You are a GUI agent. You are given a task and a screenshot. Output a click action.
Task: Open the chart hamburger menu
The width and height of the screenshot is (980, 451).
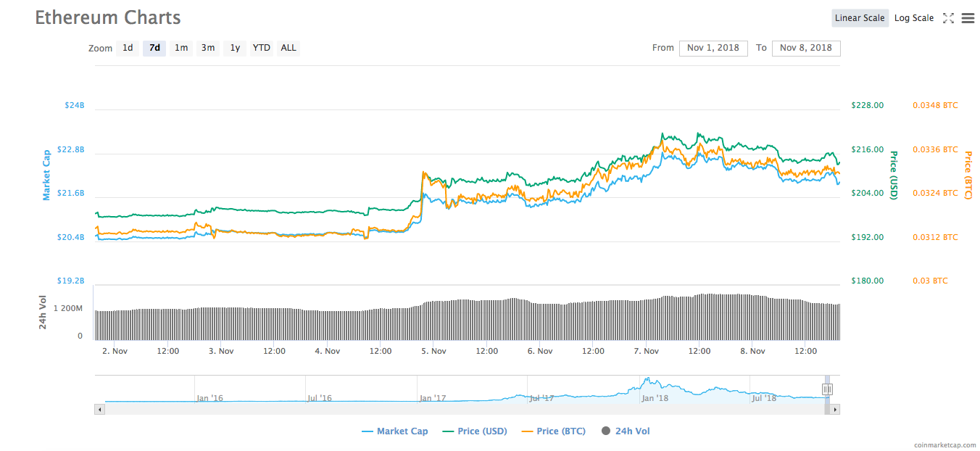tap(968, 18)
